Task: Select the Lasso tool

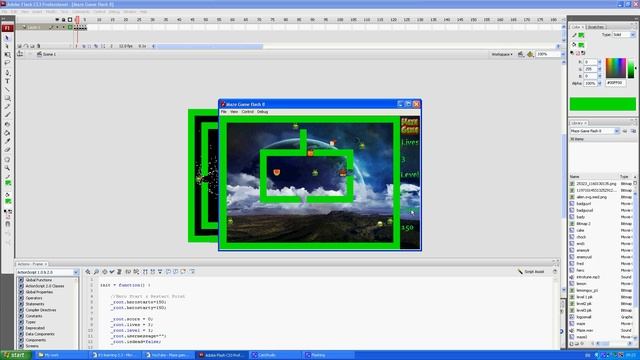Action: [7, 63]
